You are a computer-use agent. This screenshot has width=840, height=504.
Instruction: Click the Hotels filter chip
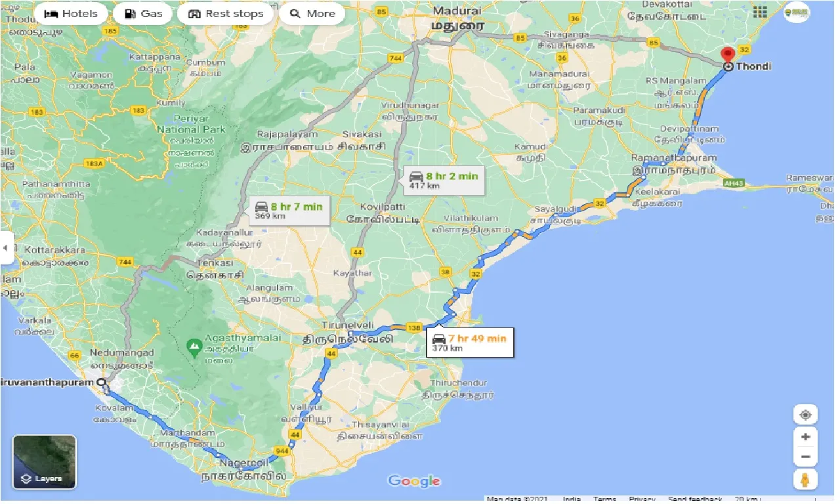click(x=70, y=14)
